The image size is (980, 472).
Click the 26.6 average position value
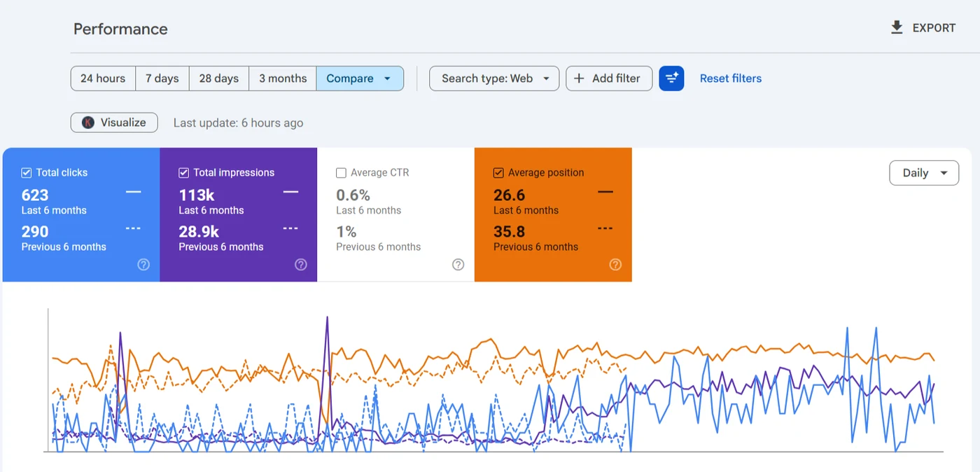click(509, 195)
